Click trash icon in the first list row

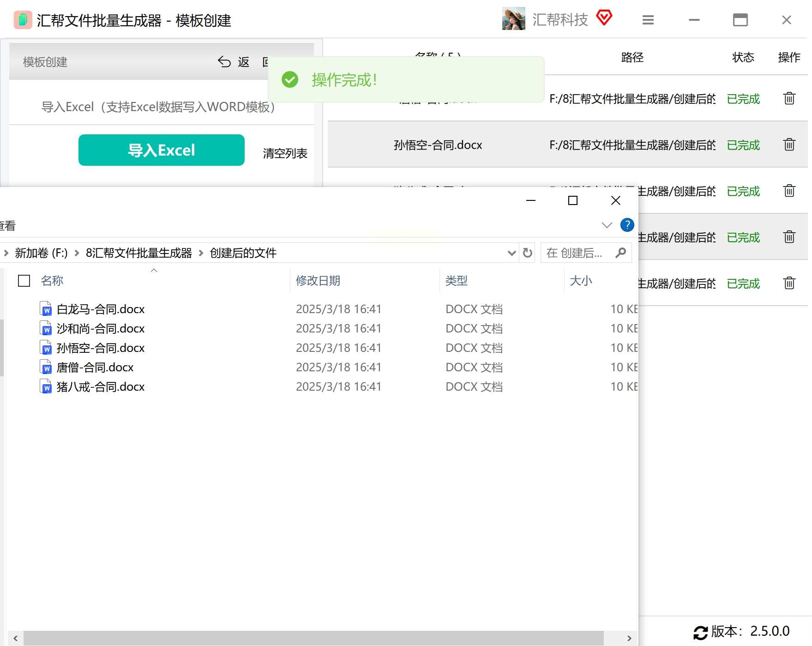(789, 98)
